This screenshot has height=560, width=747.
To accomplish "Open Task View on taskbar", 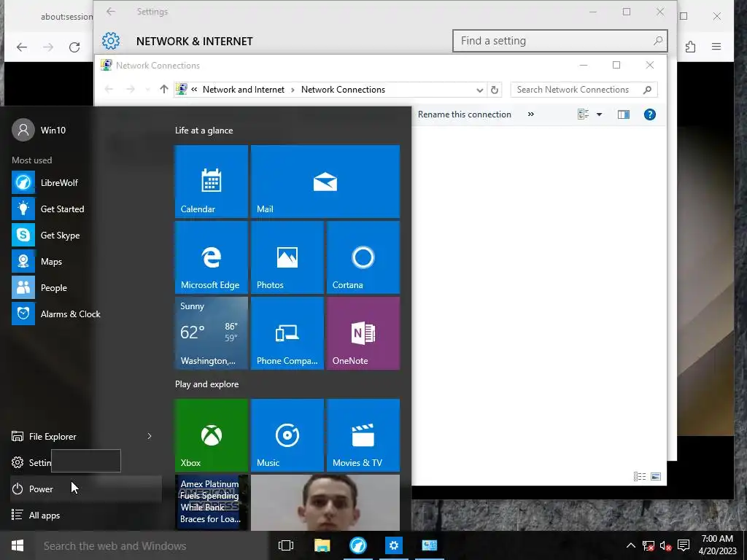I will pyautogui.click(x=286, y=545).
